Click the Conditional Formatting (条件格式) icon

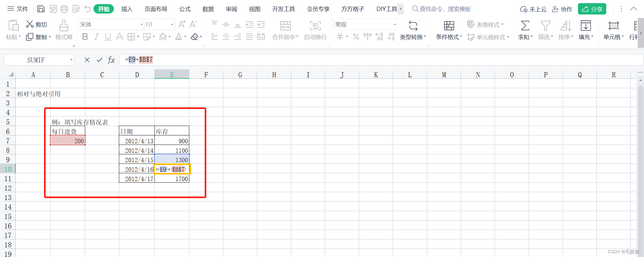coord(449,26)
